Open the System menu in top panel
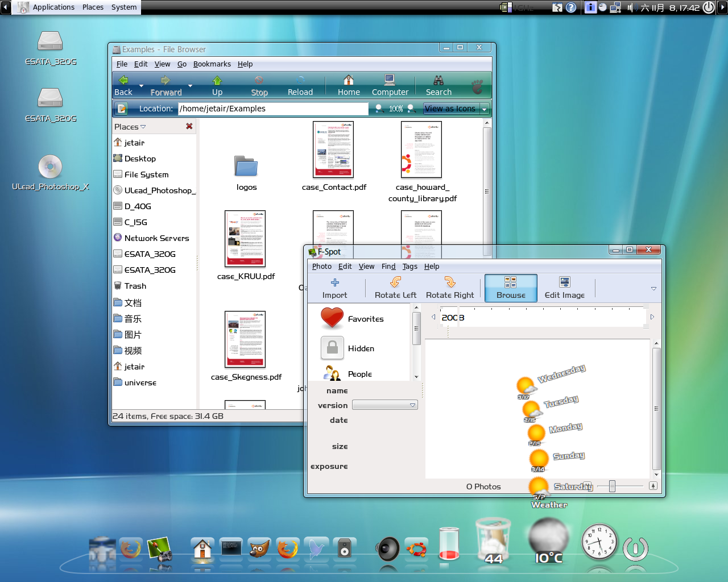 pyautogui.click(x=124, y=7)
